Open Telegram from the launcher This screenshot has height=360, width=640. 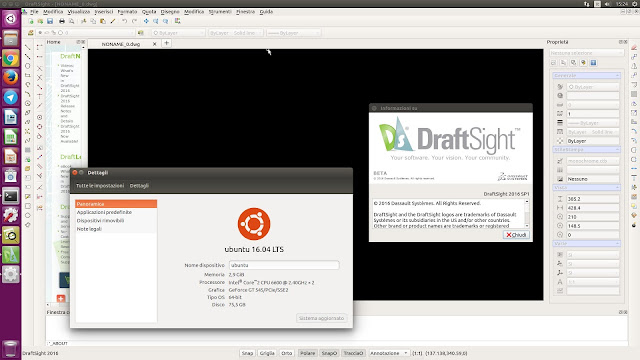pos(11,97)
